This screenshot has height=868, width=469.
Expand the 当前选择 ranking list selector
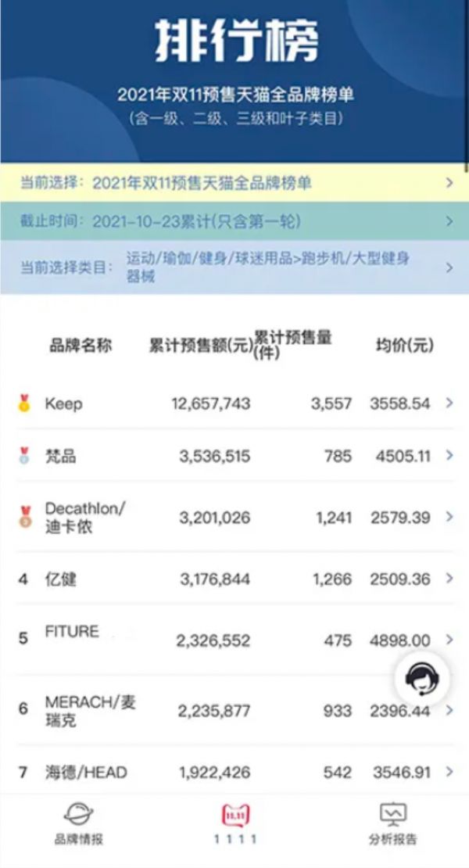[x=449, y=183]
